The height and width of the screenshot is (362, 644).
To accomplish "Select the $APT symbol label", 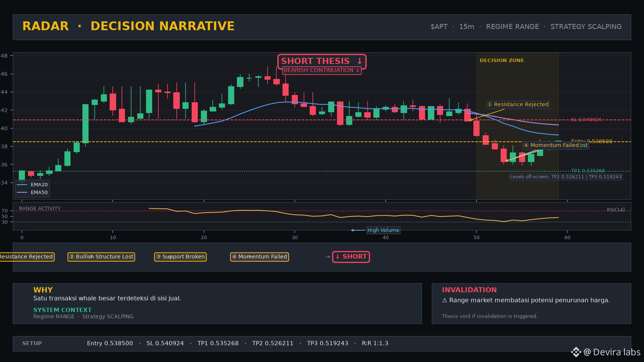I will coord(439,26).
